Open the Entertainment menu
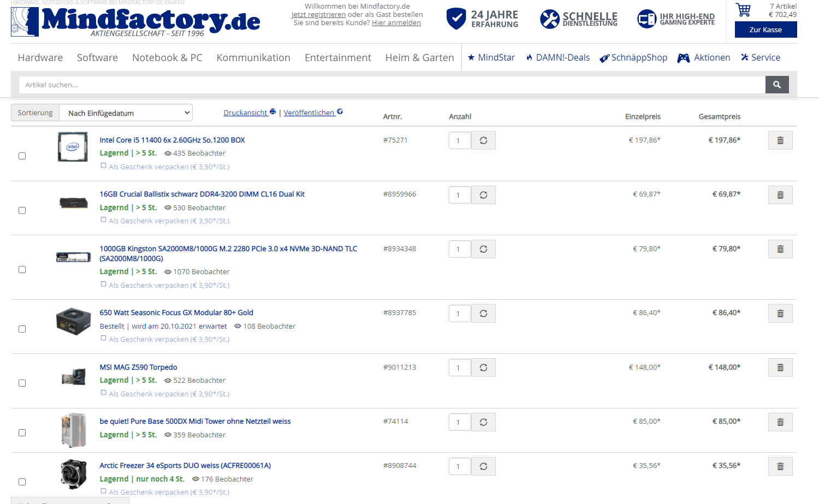The height and width of the screenshot is (504, 819). click(338, 57)
